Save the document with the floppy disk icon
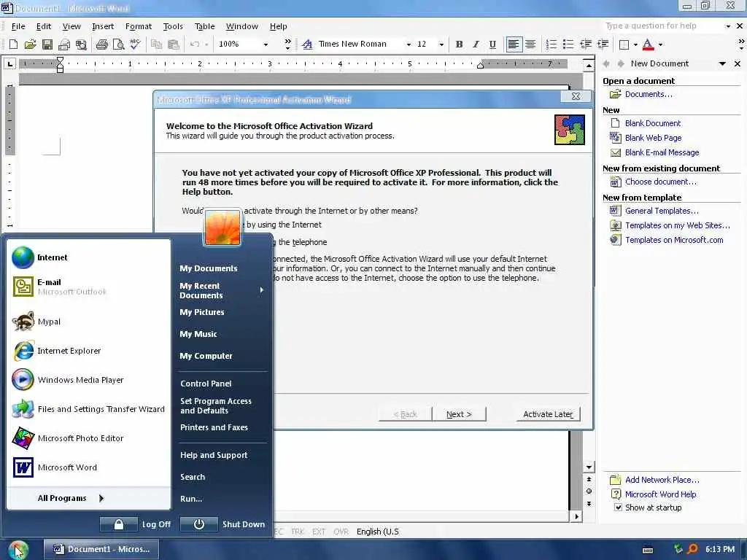Viewport: 747px width, 560px height. (47, 44)
